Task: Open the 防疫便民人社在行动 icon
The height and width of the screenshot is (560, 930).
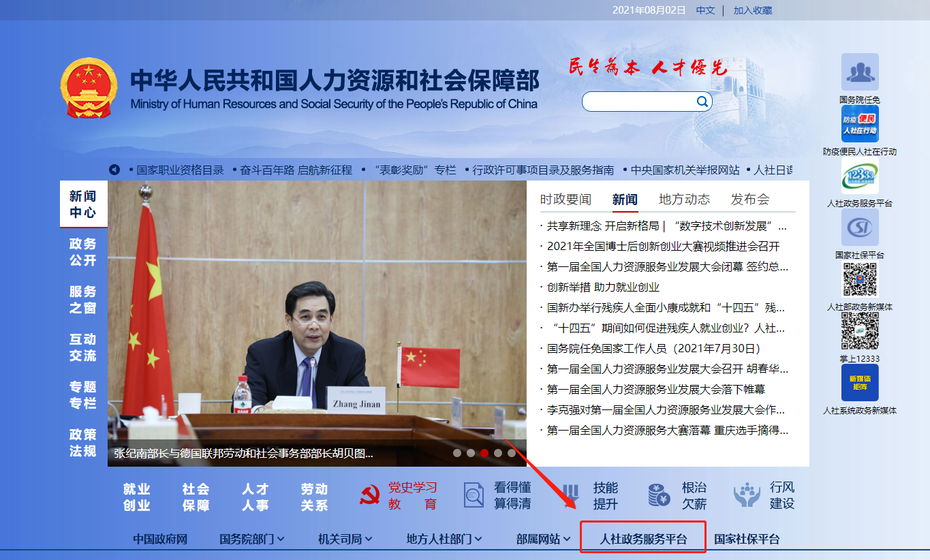Action: pyautogui.click(x=860, y=124)
